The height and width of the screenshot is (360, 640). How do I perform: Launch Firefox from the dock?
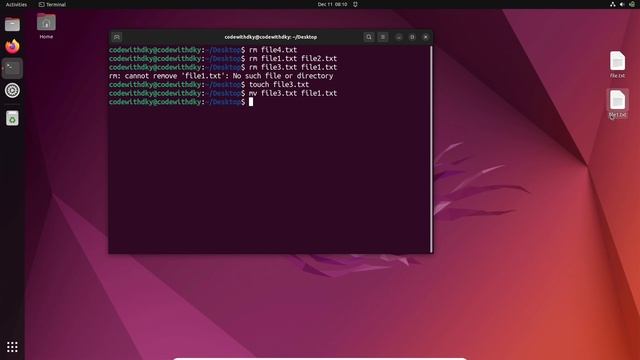tap(12, 46)
